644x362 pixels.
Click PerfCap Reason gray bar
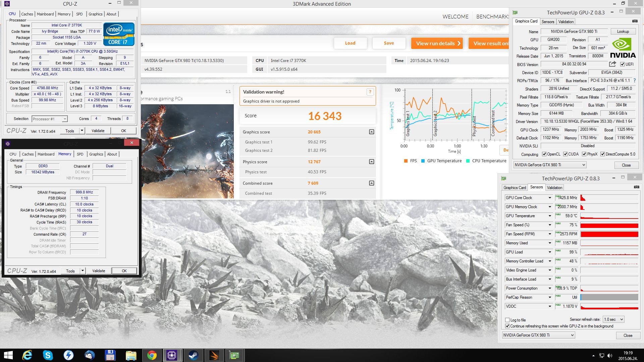coord(609,297)
